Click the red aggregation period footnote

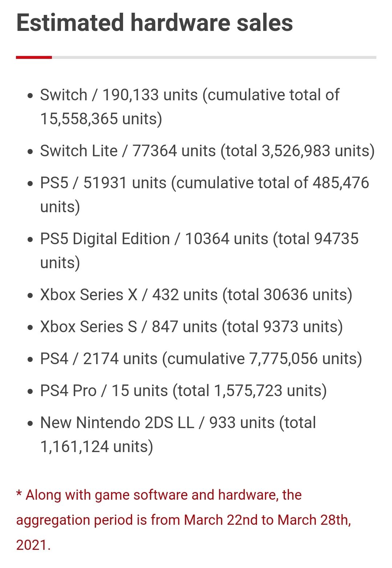click(x=184, y=520)
